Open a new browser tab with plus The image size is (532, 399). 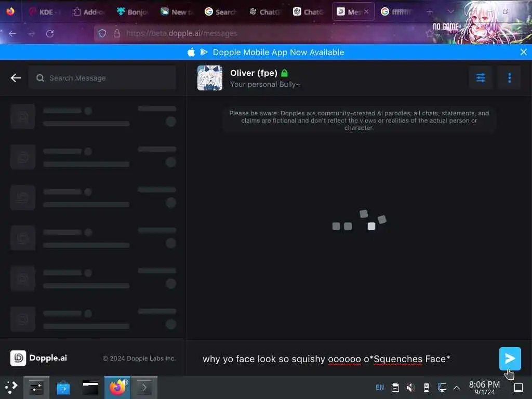coord(430,12)
